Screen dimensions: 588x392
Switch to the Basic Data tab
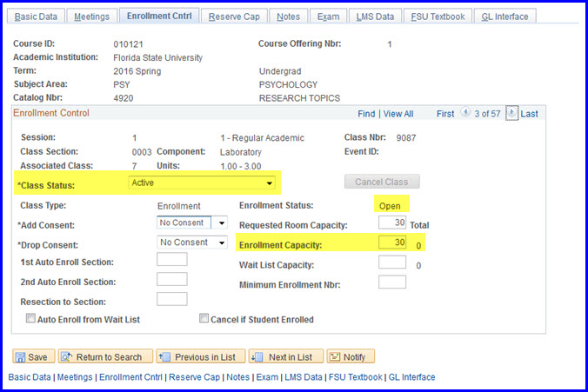(36, 17)
